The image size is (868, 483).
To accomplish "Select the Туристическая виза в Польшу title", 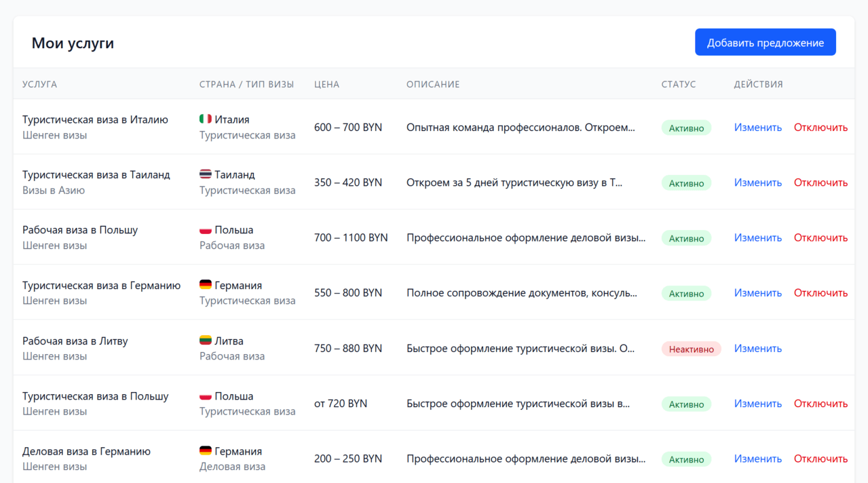I will tap(96, 396).
